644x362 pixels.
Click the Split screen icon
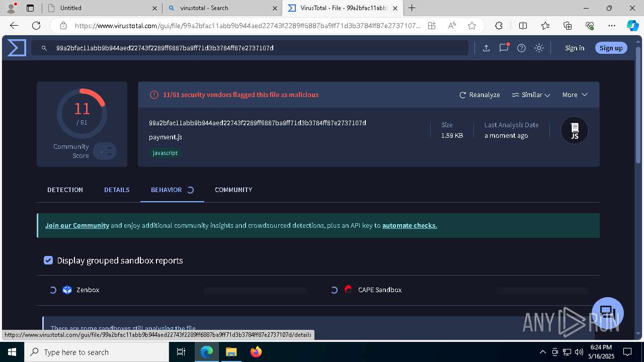523,26
